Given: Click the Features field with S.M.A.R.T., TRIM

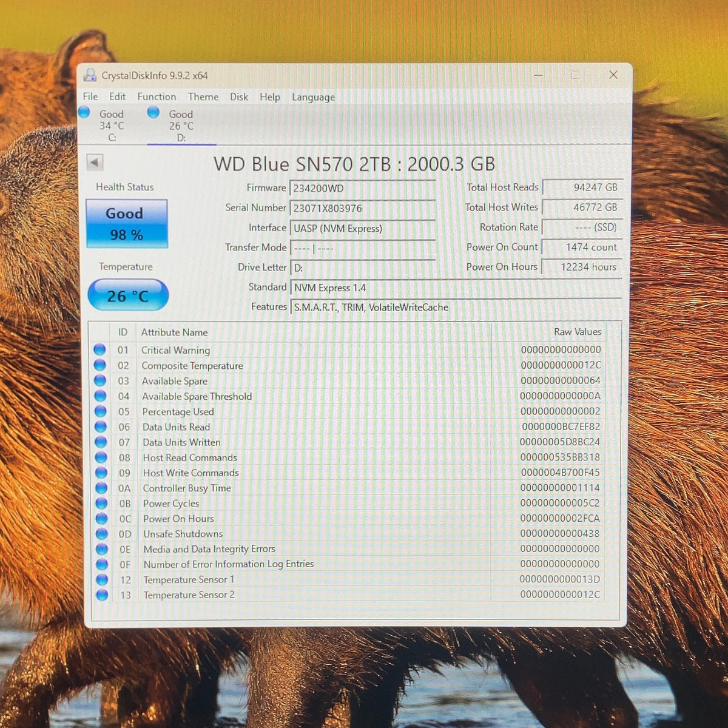Looking at the screenshot, I should [x=456, y=307].
